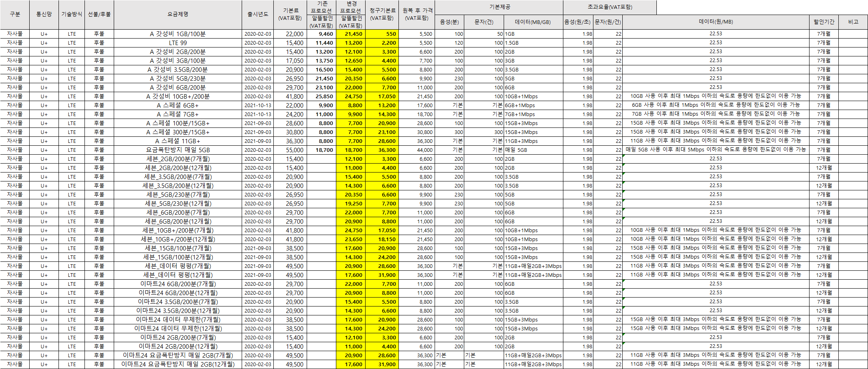Screen dimensions: 868x369
Task: Click the 매일 5GB data allowance cell
Action: 533,150
